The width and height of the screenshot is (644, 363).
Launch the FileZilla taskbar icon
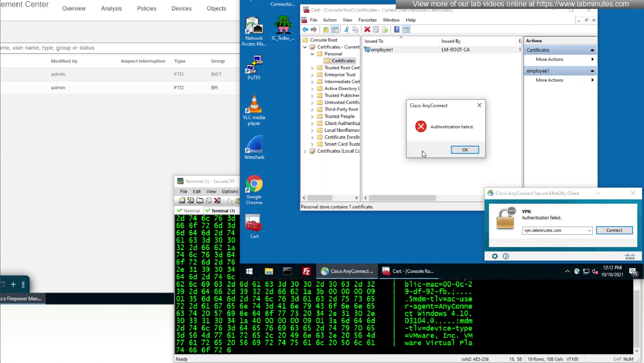[306, 271]
